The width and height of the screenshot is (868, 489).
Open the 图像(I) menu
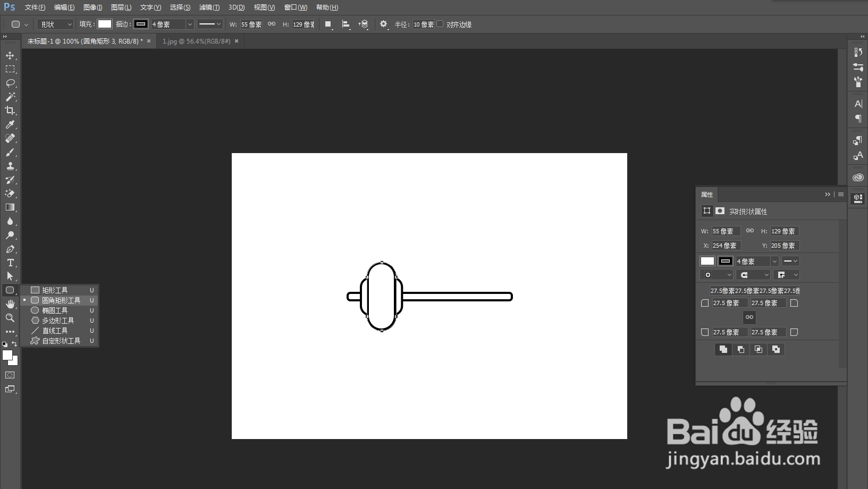coord(92,7)
